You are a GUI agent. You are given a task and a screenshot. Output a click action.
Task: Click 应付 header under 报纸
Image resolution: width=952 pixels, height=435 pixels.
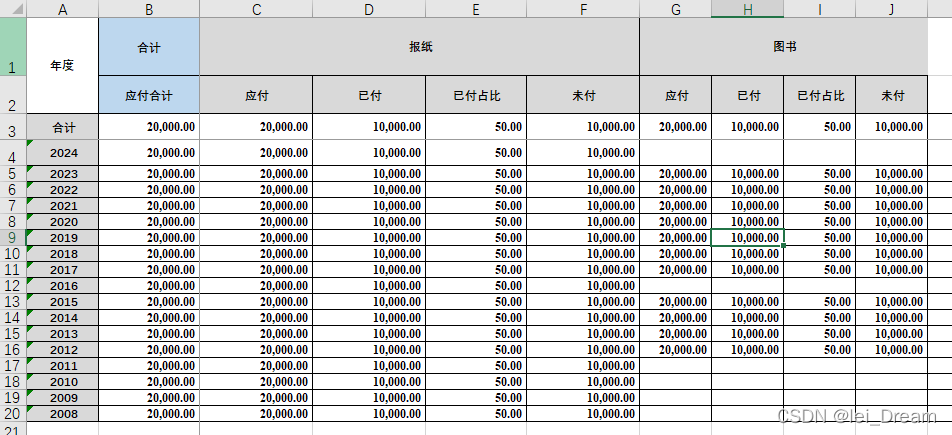[256, 95]
